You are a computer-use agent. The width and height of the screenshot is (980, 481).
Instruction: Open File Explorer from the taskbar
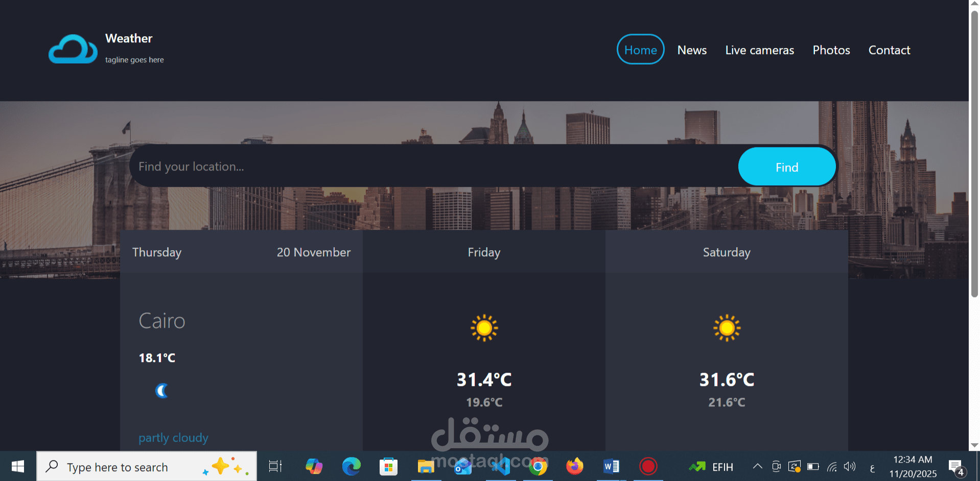pyautogui.click(x=426, y=466)
